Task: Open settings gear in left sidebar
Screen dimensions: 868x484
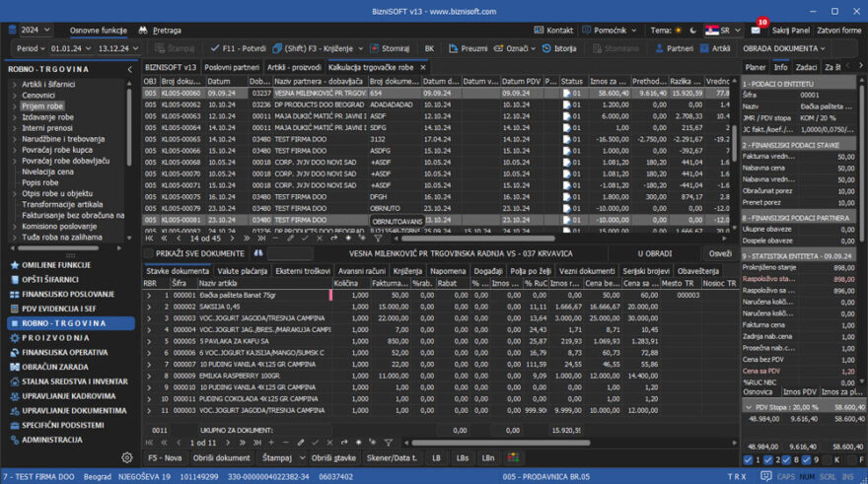Action: click(126, 457)
